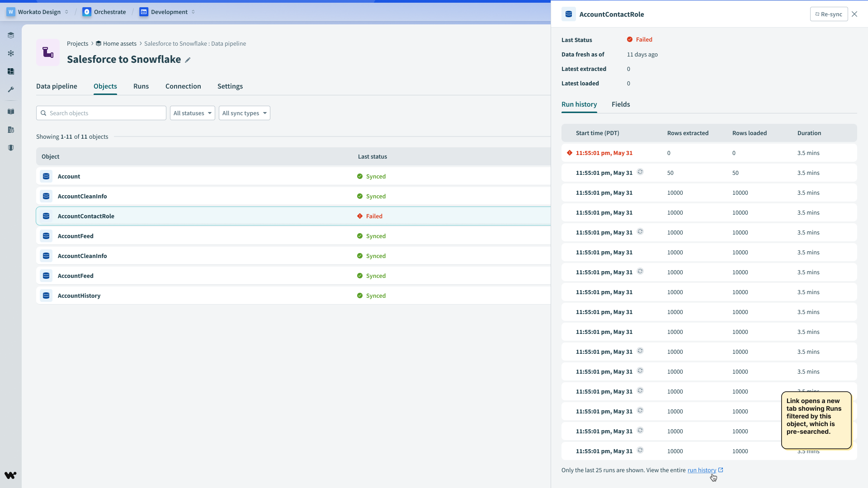Viewport: 868px width, 488px height.
Task: Open the wrench tools icon in sidebar
Action: [11, 89]
